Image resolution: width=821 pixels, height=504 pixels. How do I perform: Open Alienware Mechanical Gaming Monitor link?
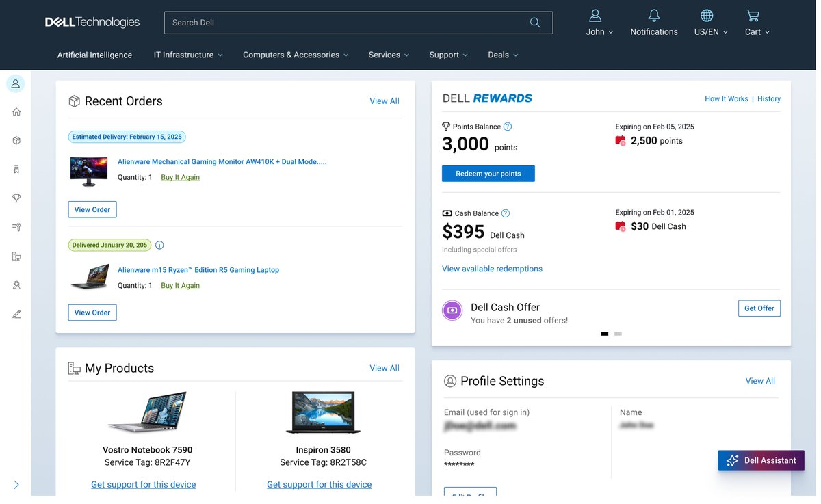pyautogui.click(x=222, y=162)
